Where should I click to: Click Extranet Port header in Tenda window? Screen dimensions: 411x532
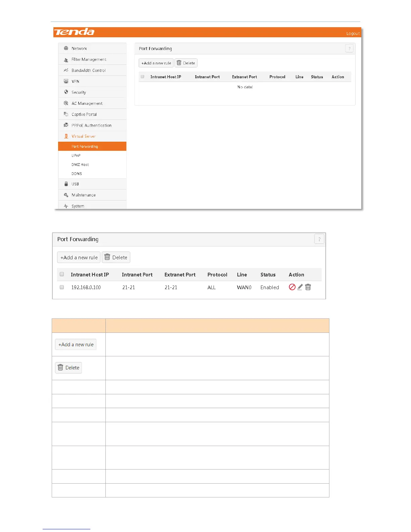click(x=244, y=77)
